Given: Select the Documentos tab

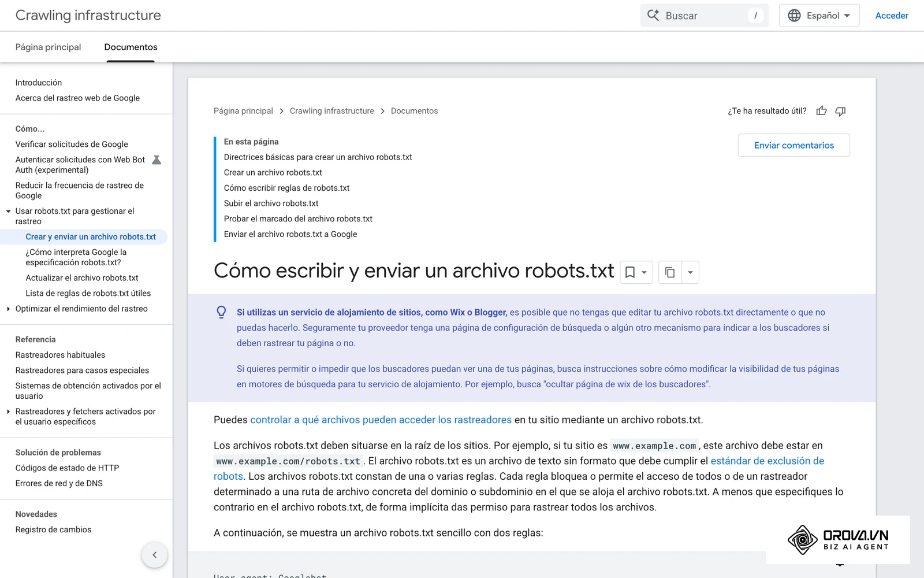Looking at the screenshot, I should pyautogui.click(x=131, y=47).
